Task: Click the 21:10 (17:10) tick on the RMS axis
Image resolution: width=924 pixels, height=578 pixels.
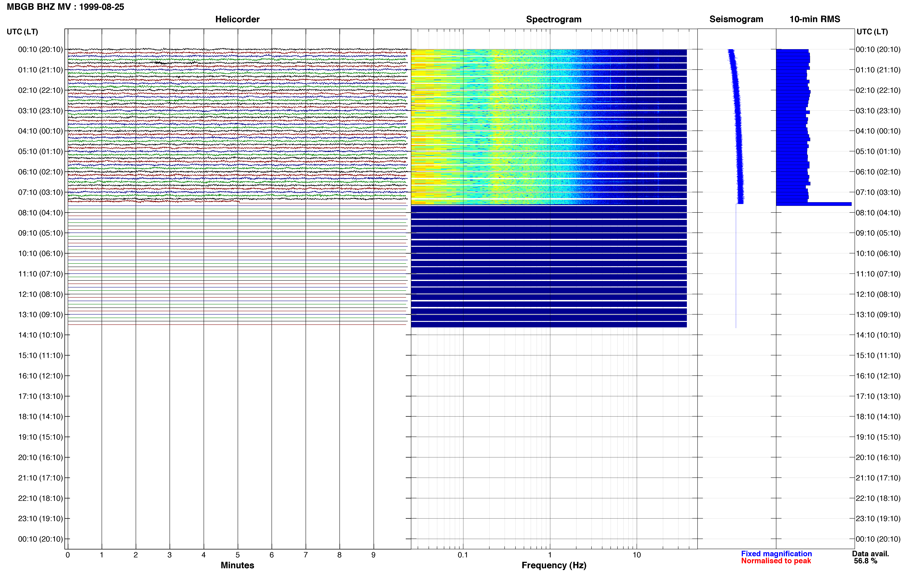Action: click(878, 478)
